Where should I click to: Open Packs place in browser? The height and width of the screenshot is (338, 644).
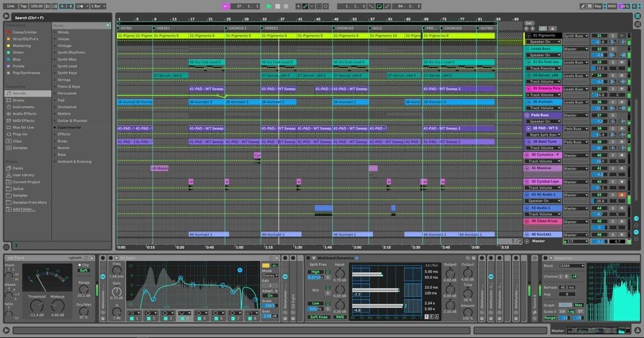click(18, 168)
